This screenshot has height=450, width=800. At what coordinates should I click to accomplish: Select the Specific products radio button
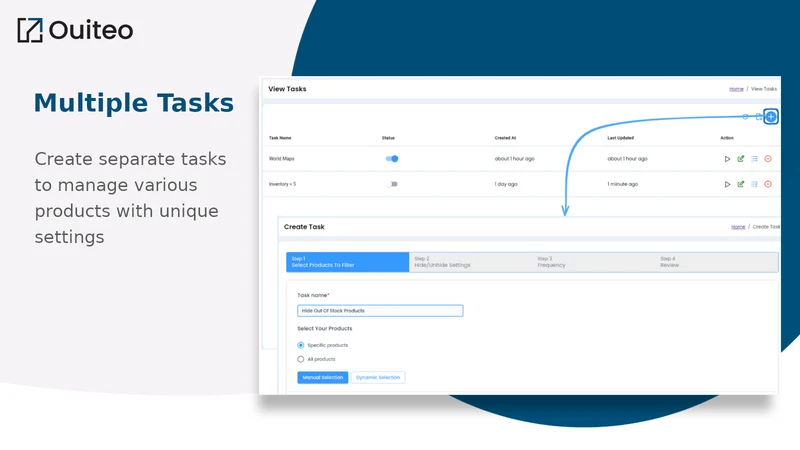(x=301, y=345)
